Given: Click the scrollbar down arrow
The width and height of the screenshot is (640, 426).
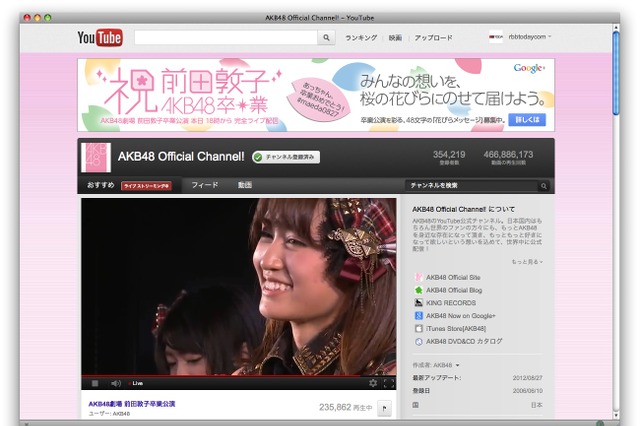Looking at the screenshot, I should (616, 415).
